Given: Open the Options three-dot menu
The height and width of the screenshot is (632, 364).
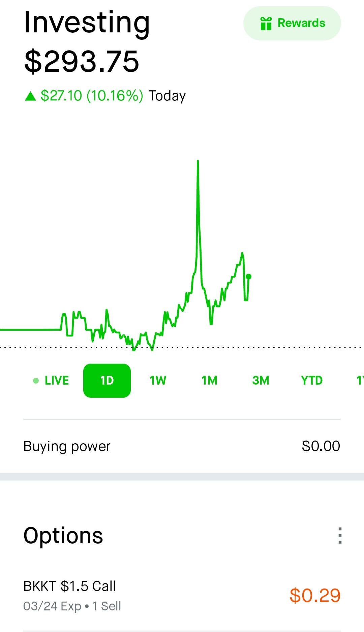Looking at the screenshot, I should 340,536.
